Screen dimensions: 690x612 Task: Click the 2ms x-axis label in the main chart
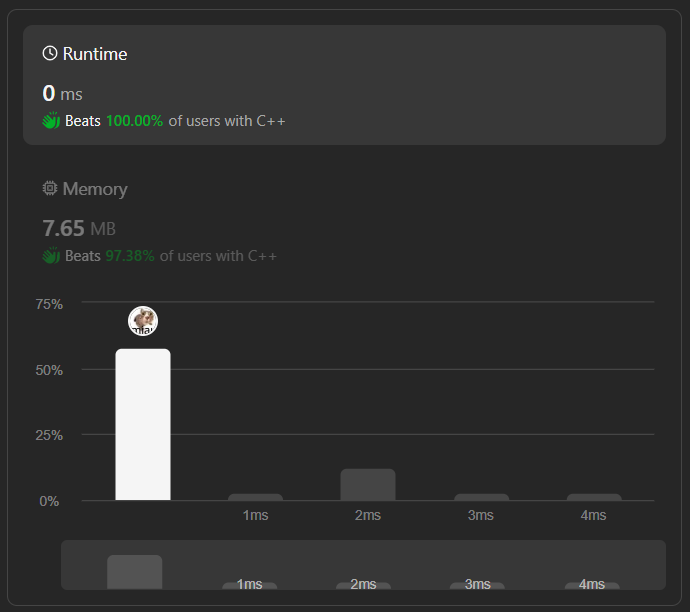click(368, 515)
